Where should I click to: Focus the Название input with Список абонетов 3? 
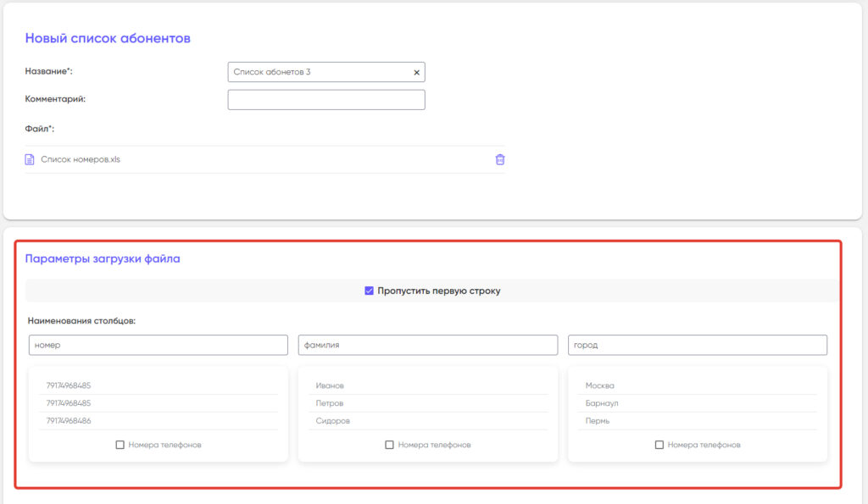click(x=318, y=72)
